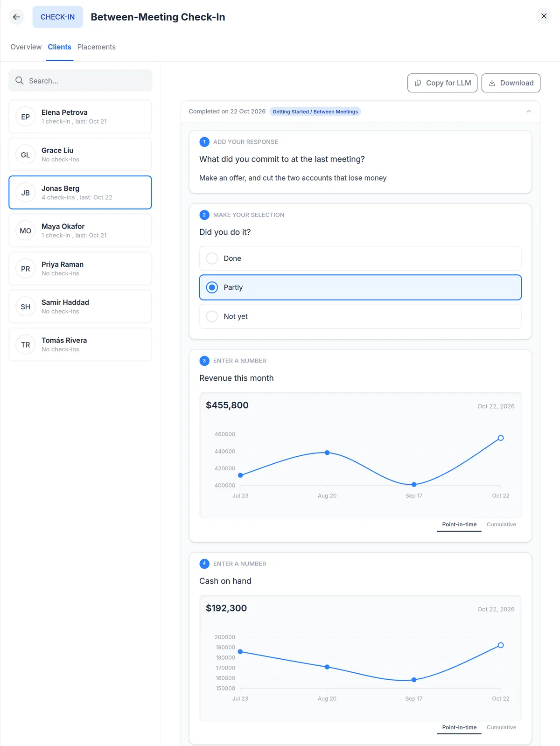
Task: Select the Not yet radio option
Action: pos(360,316)
